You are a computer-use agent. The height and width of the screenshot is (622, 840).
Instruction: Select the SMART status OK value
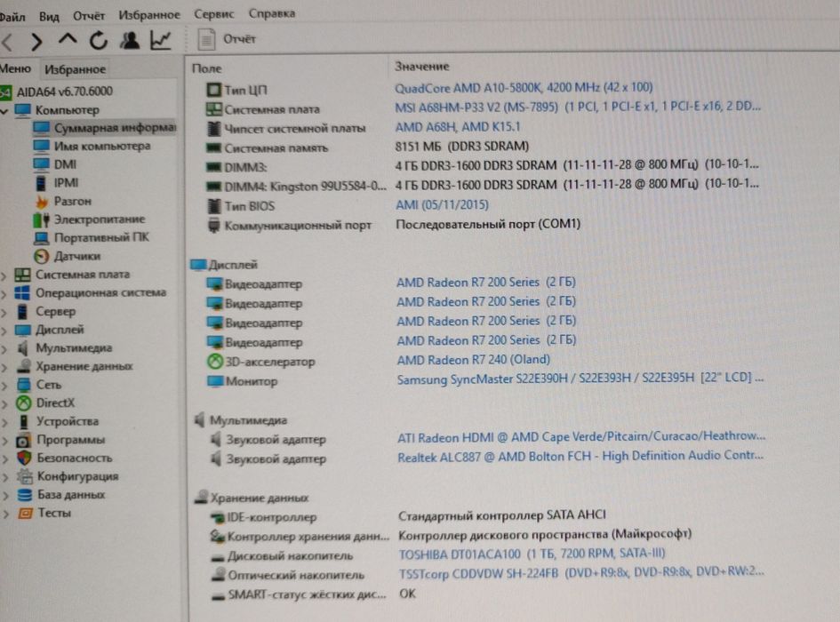coord(407,594)
